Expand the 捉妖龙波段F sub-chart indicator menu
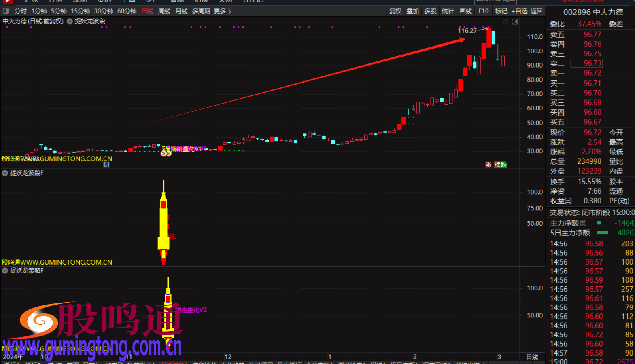Viewport: 635px width, 364px height. tap(5, 173)
